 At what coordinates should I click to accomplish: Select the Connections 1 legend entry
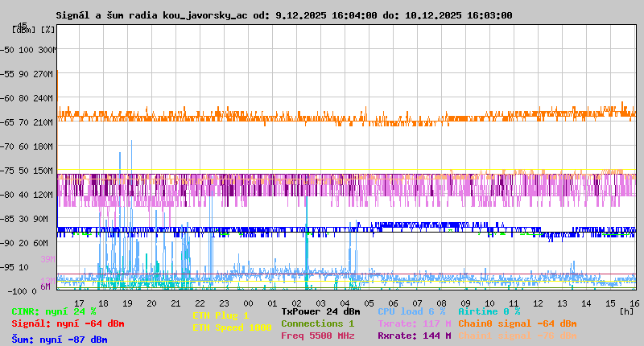pyautogui.click(x=317, y=323)
